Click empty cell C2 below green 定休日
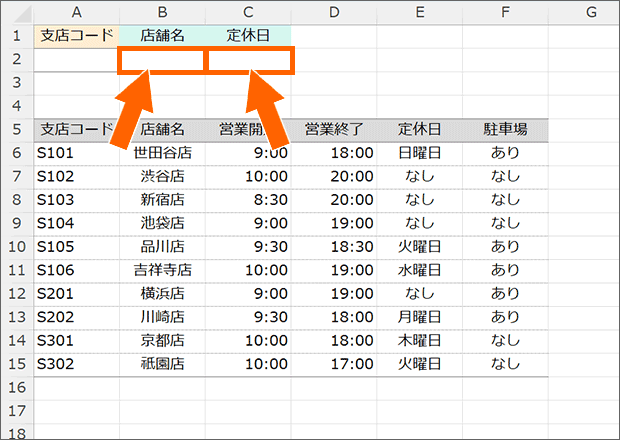 click(x=249, y=60)
